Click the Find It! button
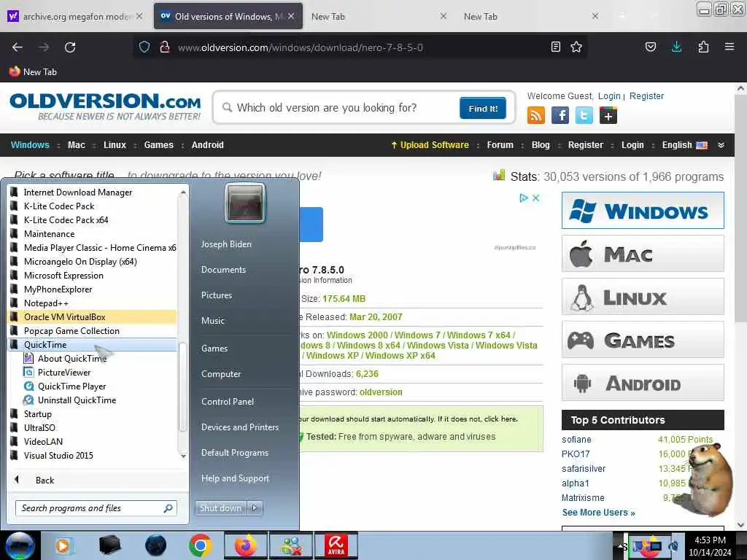This screenshot has height=560, width=747. click(483, 108)
